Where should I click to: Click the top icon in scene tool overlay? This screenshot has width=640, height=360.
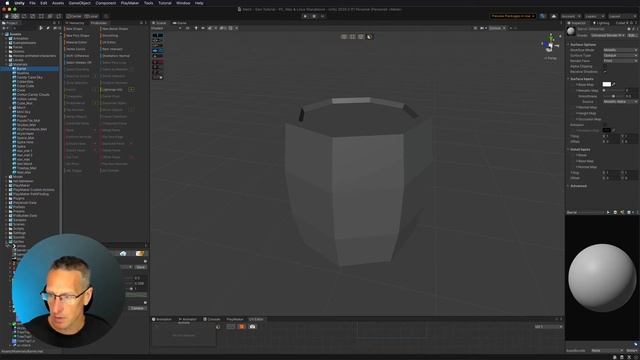coord(158,36)
